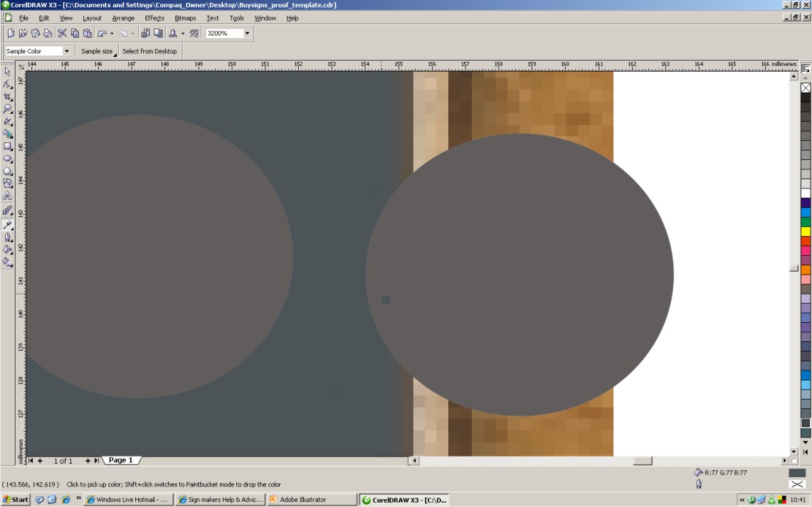Click the Print icon in the toolbar

[48, 33]
